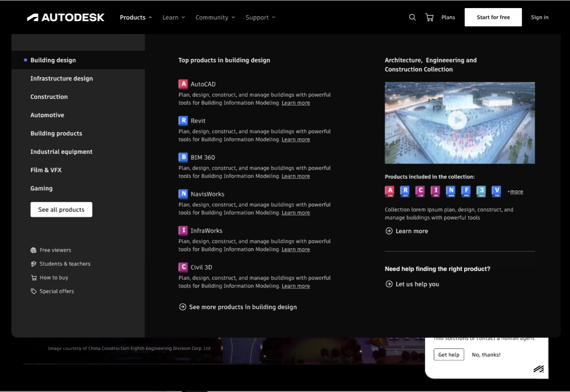Open the Free viewers link
This screenshot has height=392, width=570.
(55, 250)
